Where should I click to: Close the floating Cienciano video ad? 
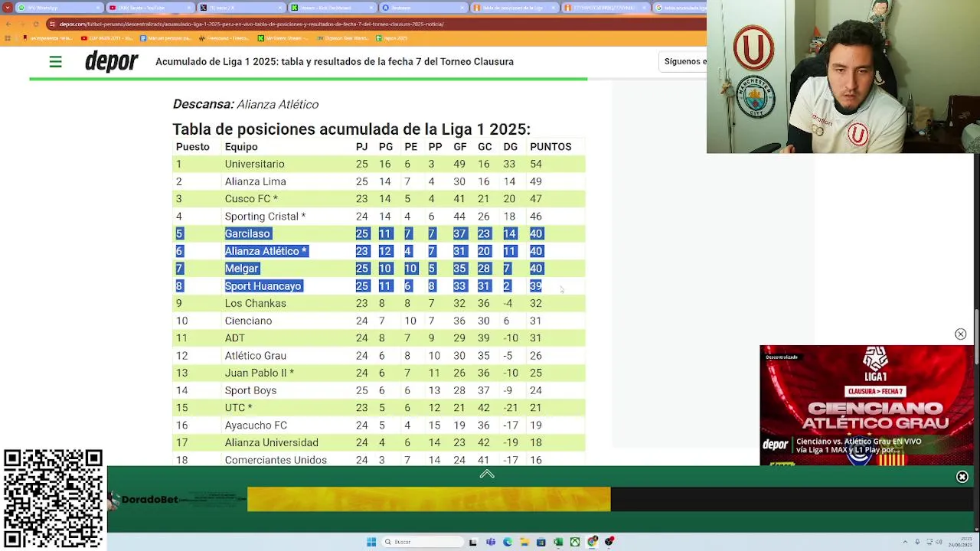960,334
